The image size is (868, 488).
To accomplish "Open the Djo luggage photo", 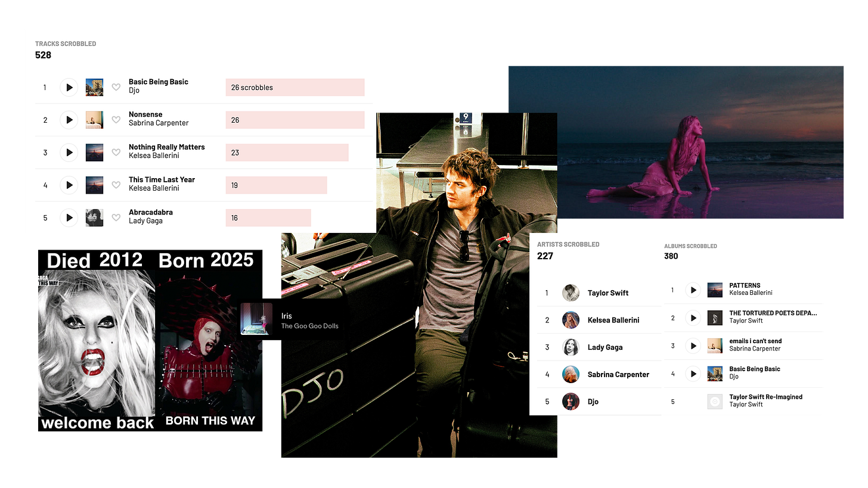I will pyautogui.click(x=419, y=285).
